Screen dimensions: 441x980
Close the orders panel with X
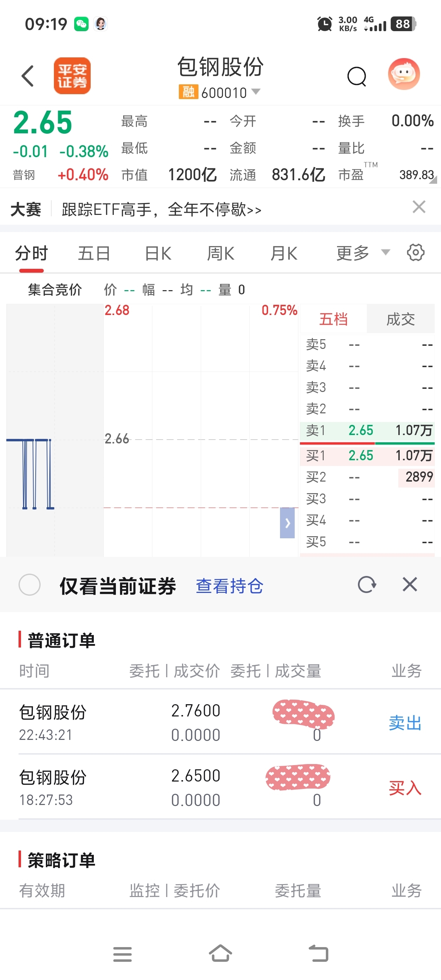tap(410, 584)
